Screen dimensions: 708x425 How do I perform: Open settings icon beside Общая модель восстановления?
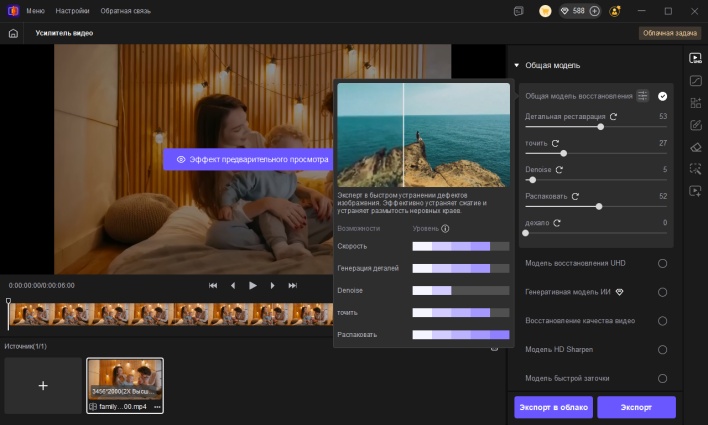[x=643, y=96]
